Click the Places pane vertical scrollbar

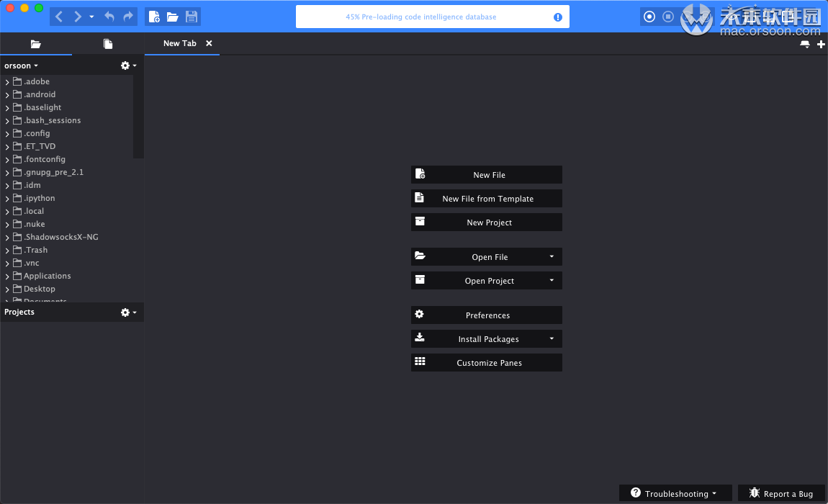pyautogui.click(x=138, y=116)
